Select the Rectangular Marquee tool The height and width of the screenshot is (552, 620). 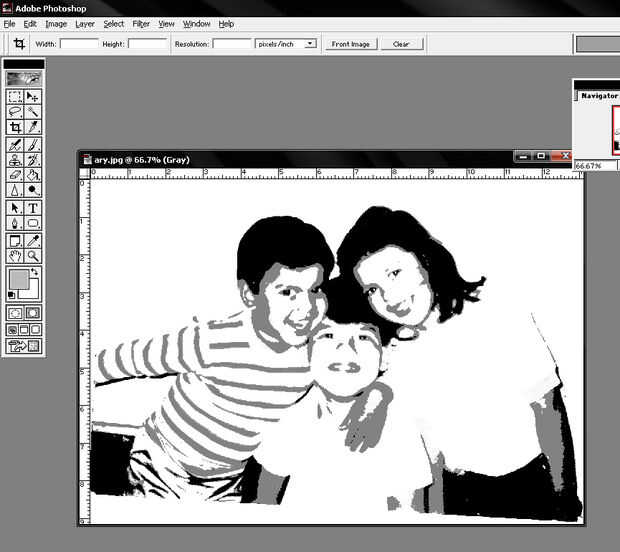tap(15, 97)
